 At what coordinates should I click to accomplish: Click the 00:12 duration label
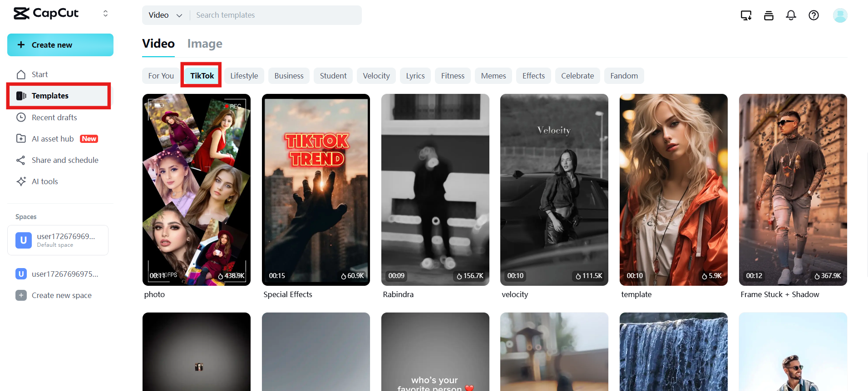point(754,276)
